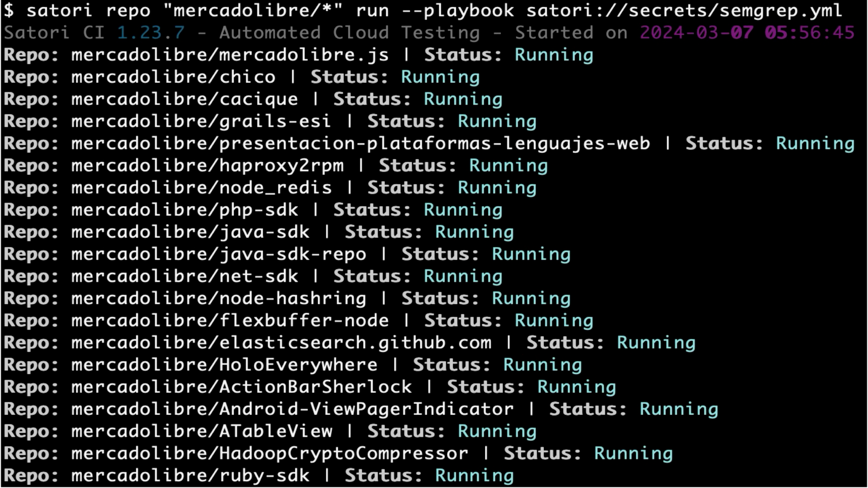Viewport: 868px width, 488px height.
Task: Click Running status of the ActionBarSherlock repo
Action: coord(576,387)
